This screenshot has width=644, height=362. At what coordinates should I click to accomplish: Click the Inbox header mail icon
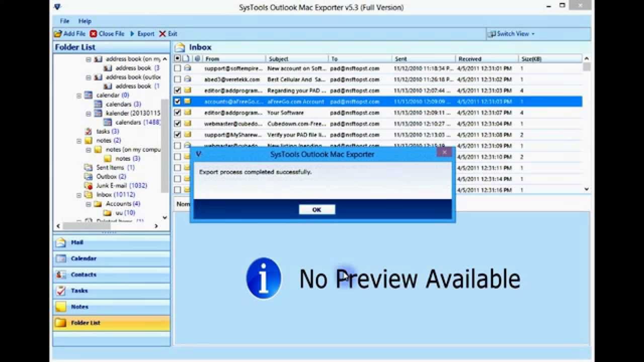tap(180, 47)
